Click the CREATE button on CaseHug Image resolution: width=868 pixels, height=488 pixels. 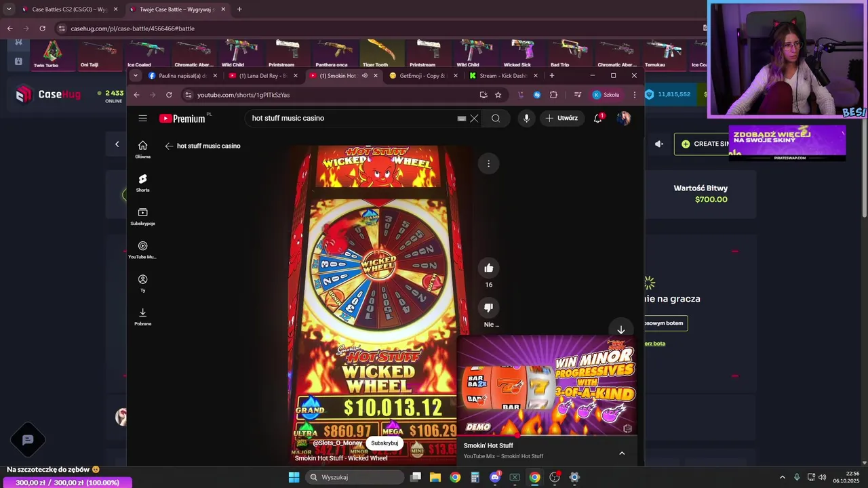pos(702,144)
